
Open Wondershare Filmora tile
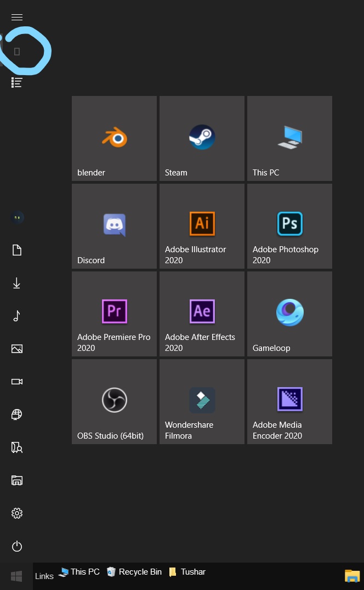click(202, 401)
